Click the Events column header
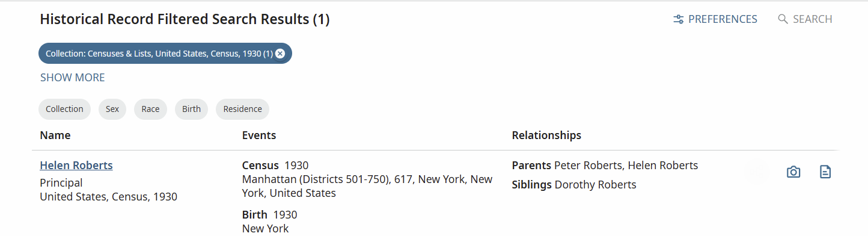Viewport: 868px width, 236px height. click(259, 135)
